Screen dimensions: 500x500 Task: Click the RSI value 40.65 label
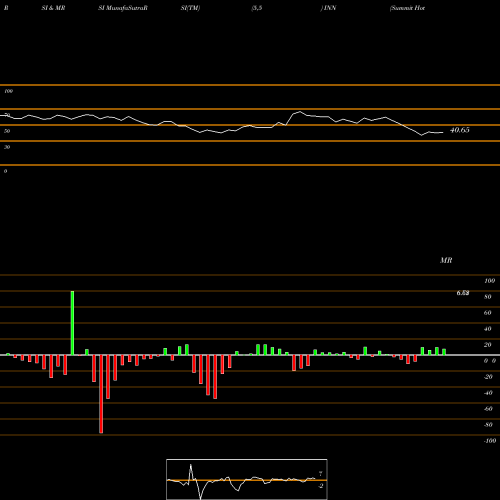460,130
